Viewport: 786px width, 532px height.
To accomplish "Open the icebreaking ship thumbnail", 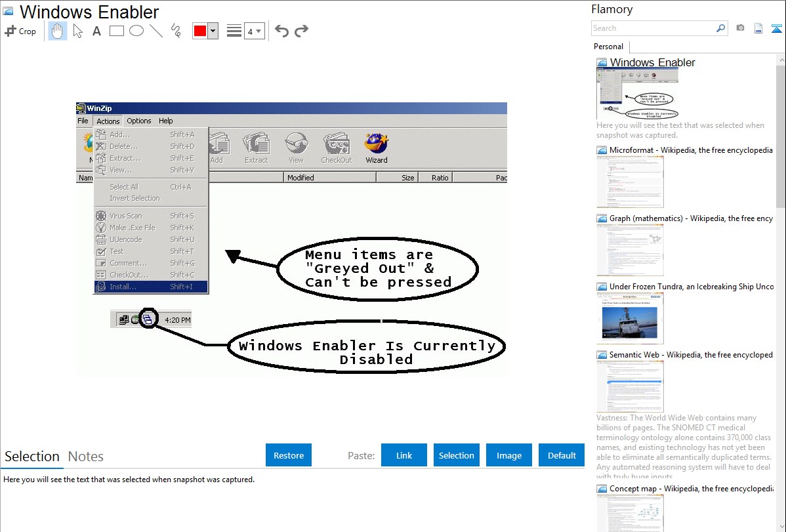I will (x=630, y=318).
